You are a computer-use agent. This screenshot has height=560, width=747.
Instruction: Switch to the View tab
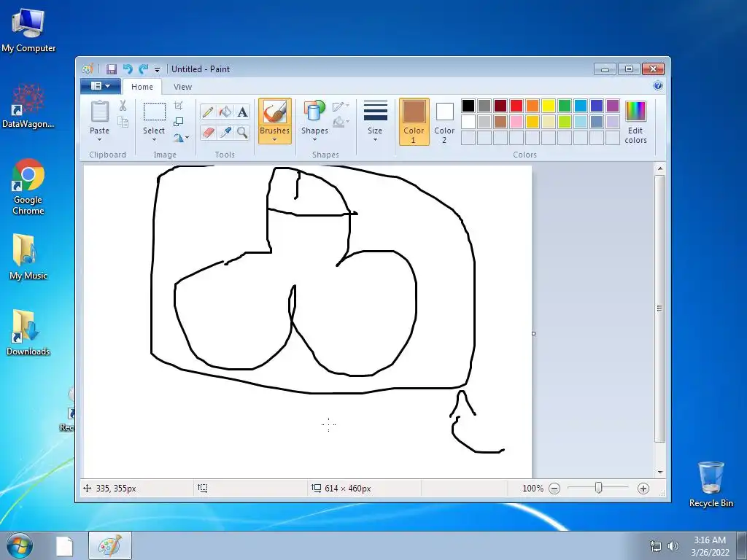tap(182, 87)
